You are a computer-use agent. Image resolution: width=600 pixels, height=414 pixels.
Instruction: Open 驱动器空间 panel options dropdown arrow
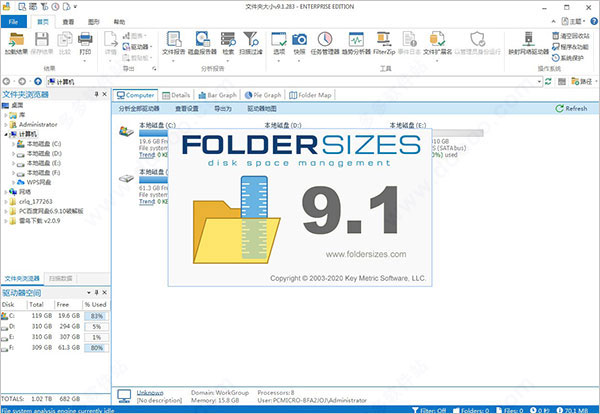point(89,292)
